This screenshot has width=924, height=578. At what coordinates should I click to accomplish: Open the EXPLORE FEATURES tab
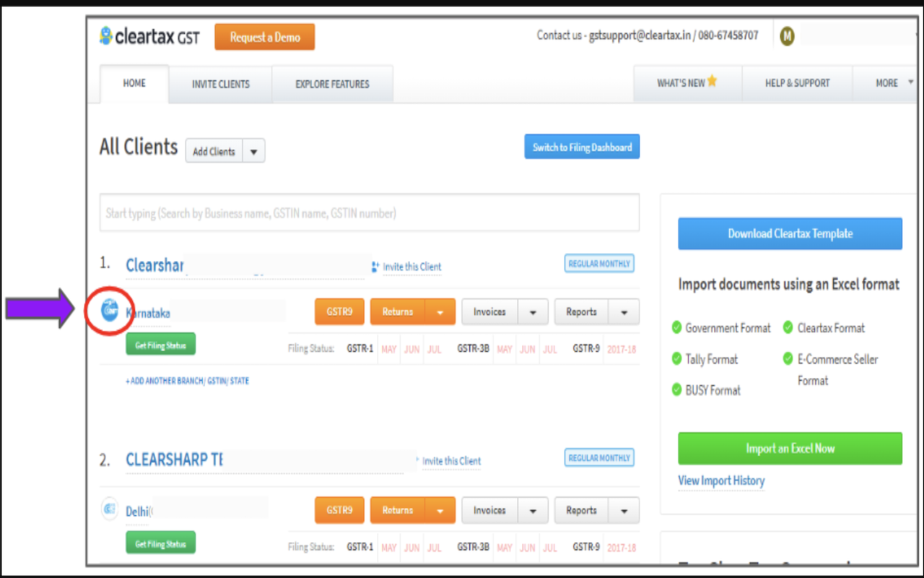332,83
